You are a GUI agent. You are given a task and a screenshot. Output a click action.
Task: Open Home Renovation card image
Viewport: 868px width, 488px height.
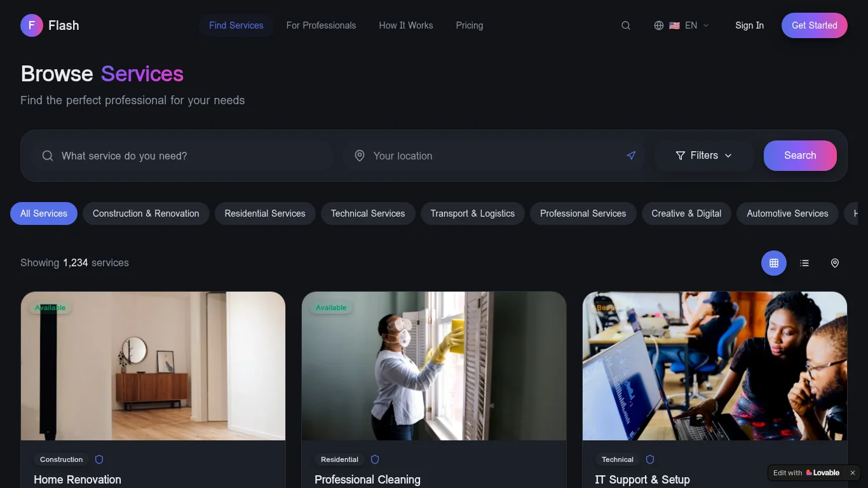(x=153, y=366)
